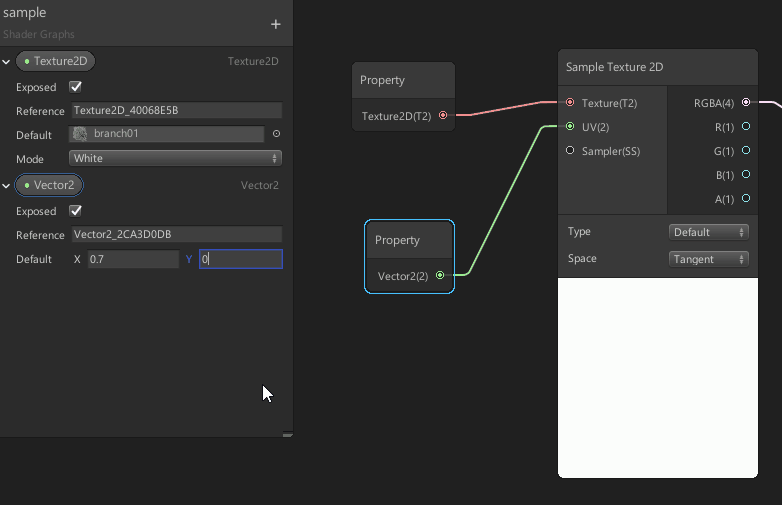Click A(1) output port
Image resolution: width=782 pixels, height=505 pixels.
coord(746,198)
